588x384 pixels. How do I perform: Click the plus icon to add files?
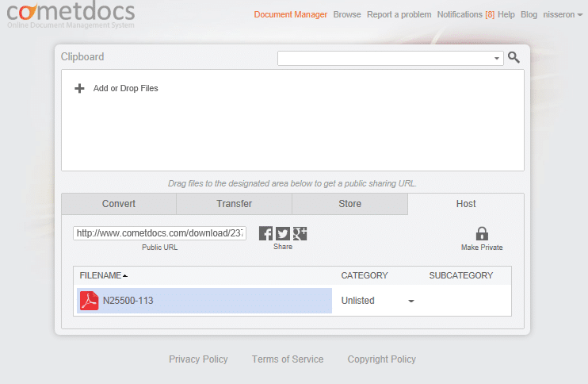[79, 89]
